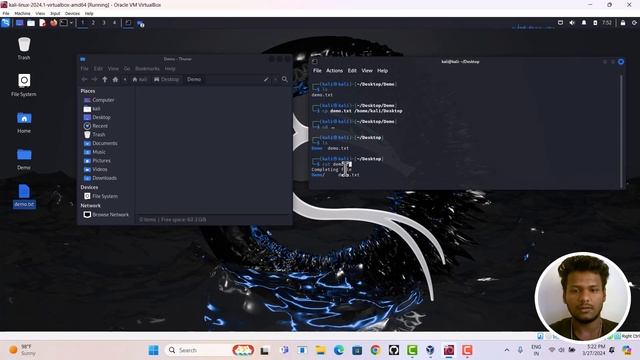Select Browse Network in Thunar sidebar
The height and width of the screenshot is (360, 640).
pos(106,214)
